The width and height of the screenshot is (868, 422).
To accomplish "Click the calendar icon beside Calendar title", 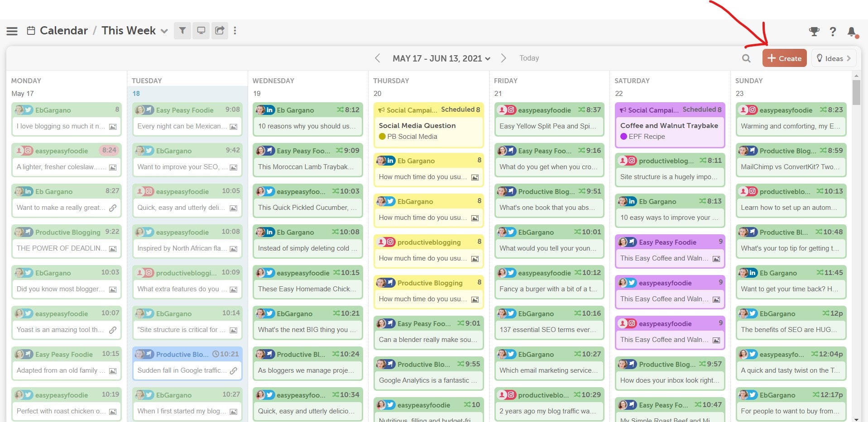I will pos(31,31).
